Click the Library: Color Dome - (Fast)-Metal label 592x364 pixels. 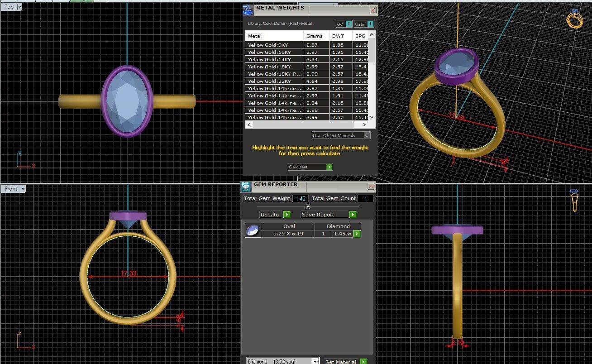[280, 24]
